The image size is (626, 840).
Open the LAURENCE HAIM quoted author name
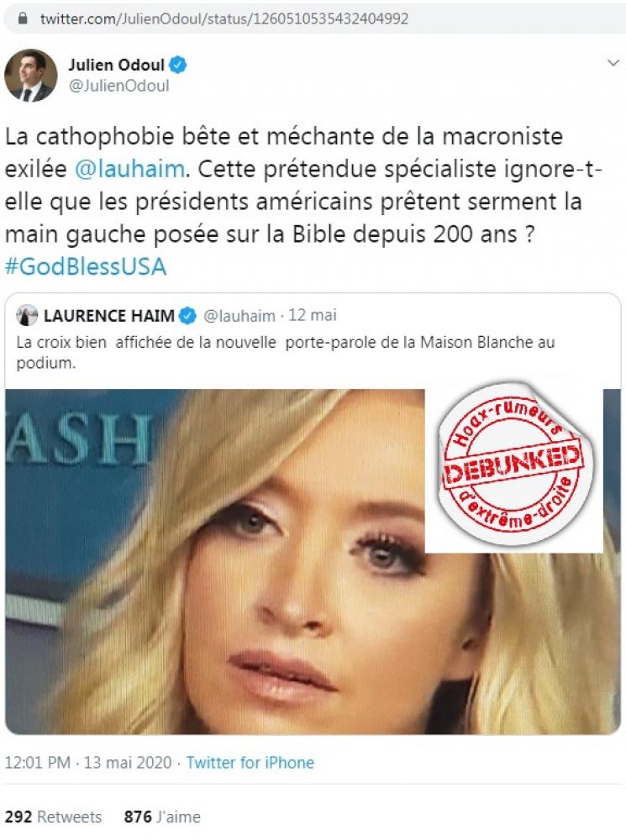point(108,316)
